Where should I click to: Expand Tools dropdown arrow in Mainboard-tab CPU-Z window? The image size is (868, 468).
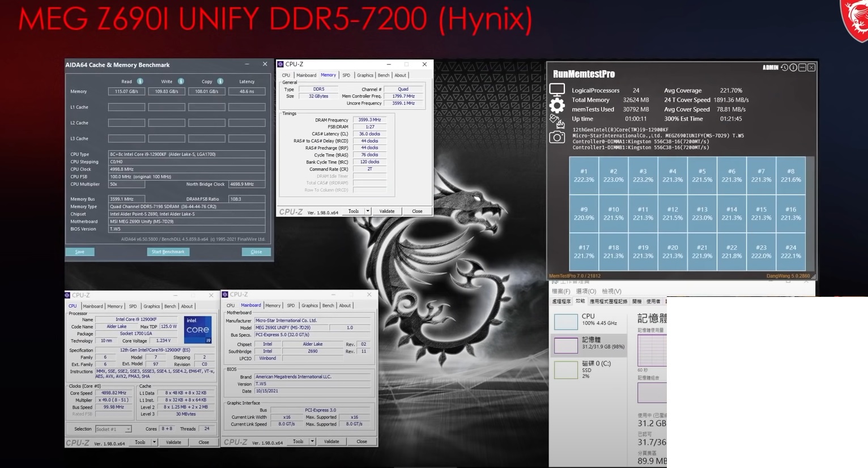pos(312,441)
